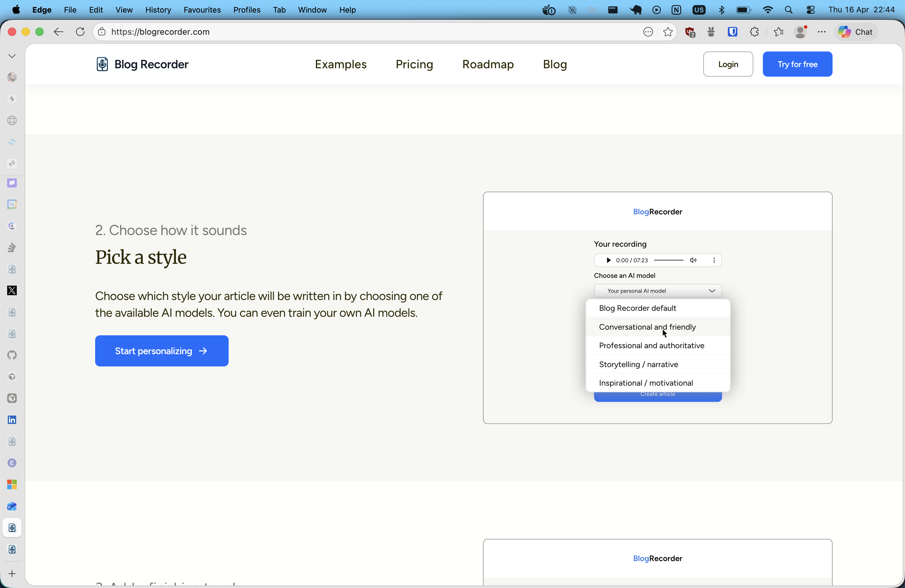Click the 'Start personalizing' button

[162, 351]
